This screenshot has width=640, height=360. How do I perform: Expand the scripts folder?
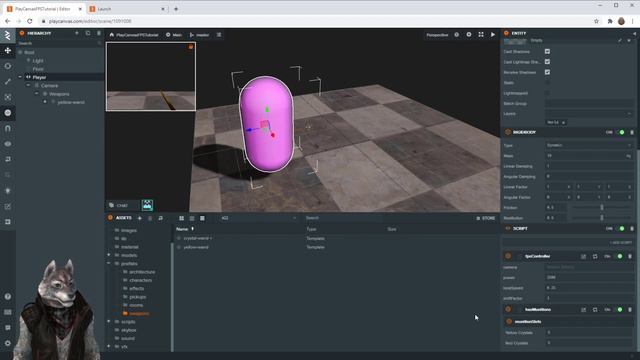click(x=109, y=322)
